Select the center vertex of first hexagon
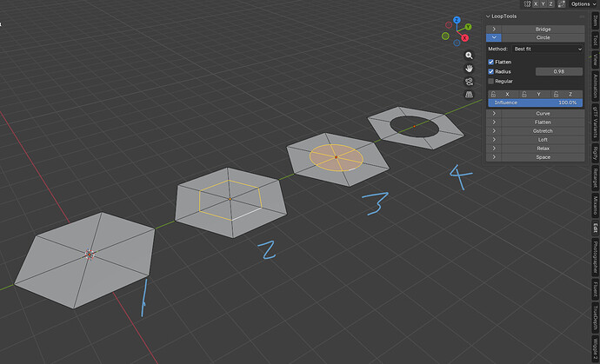Image resolution: width=600 pixels, height=364 pixels. click(x=90, y=255)
